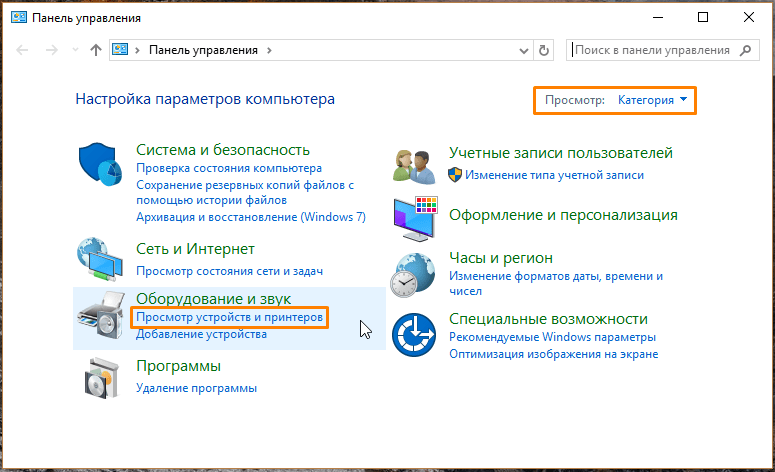Image resolution: width=775 pixels, height=472 pixels.
Task: Open Просмотр состояния сети и задач
Action: pos(229,271)
